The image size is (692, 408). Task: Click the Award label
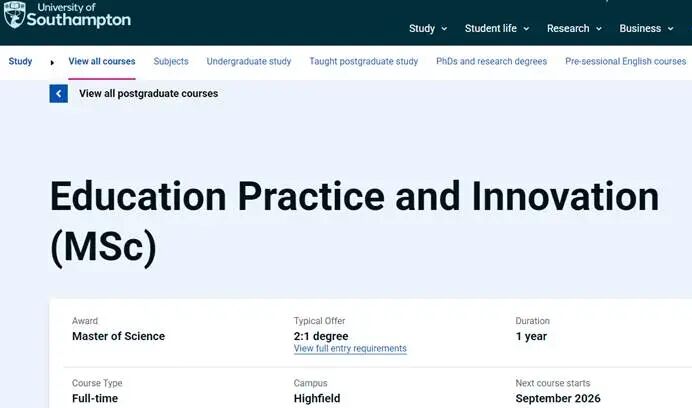coord(85,321)
